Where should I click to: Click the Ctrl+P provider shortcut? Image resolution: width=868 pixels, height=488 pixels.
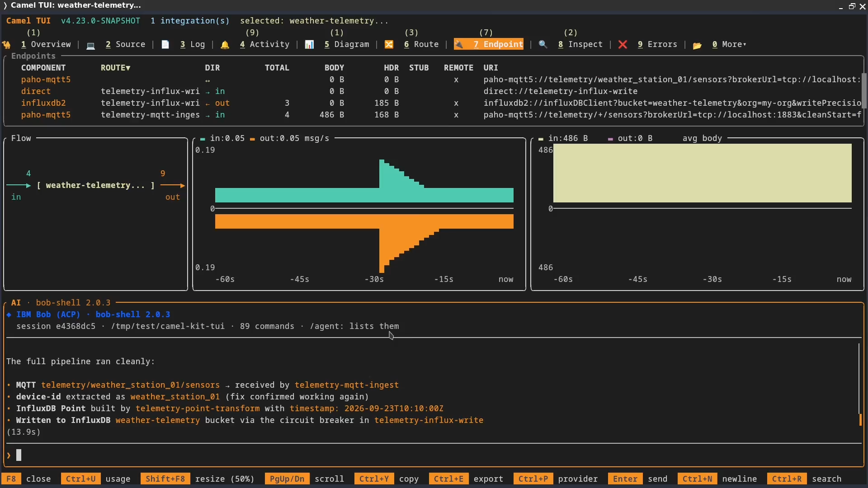pos(556,479)
